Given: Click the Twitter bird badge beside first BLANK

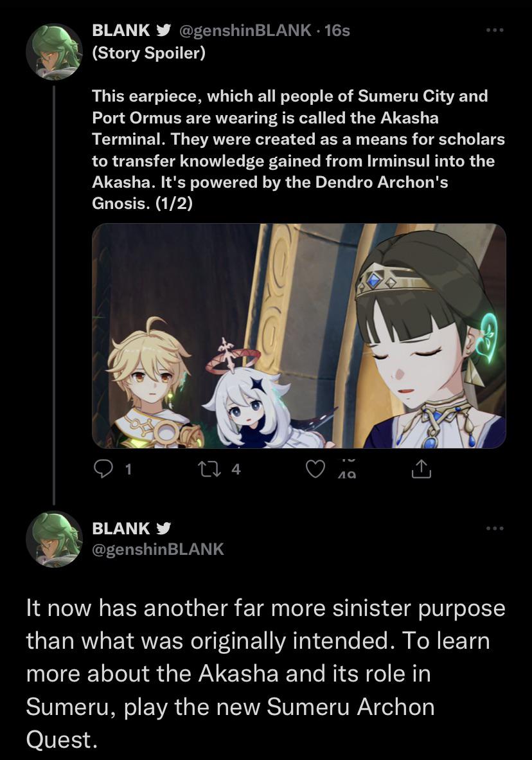Looking at the screenshot, I should [163, 30].
